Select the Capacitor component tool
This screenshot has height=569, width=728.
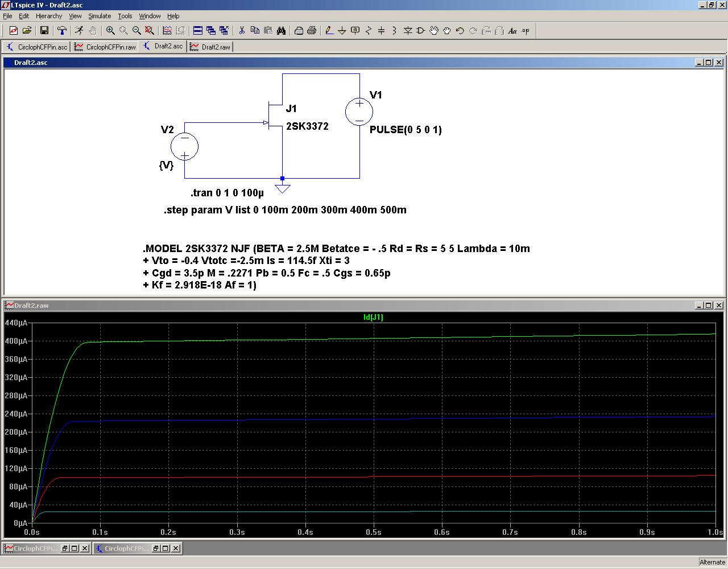point(381,31)
